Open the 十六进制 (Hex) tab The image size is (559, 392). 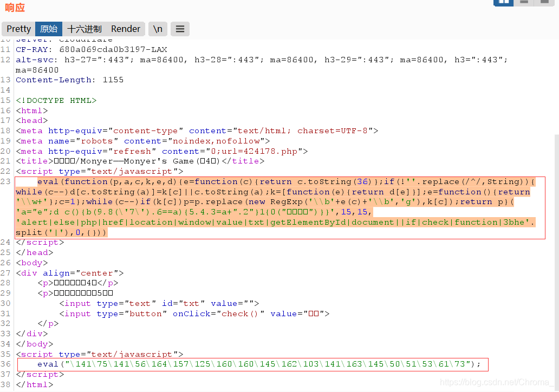[84, 29]
